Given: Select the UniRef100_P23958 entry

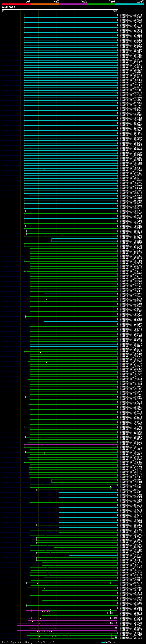Looking at the screenshot, I should click(131, 244).
